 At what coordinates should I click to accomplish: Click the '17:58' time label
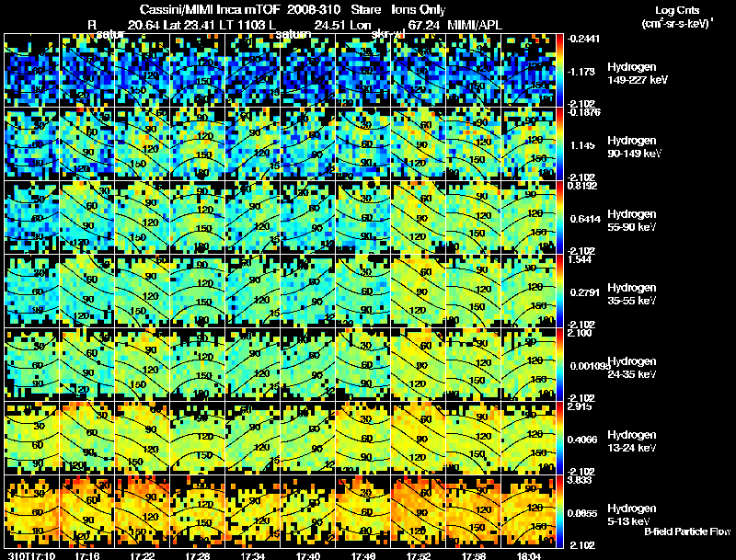tap(474, 556)
